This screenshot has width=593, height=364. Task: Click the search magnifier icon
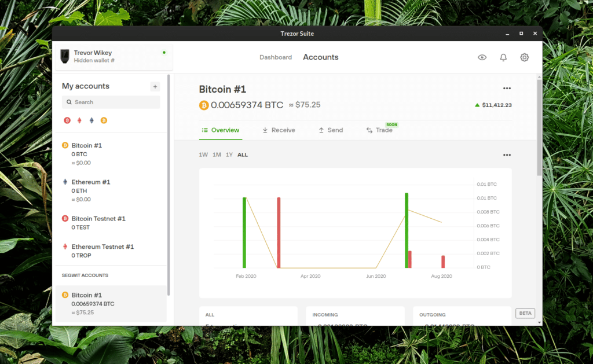coord(69,102)
